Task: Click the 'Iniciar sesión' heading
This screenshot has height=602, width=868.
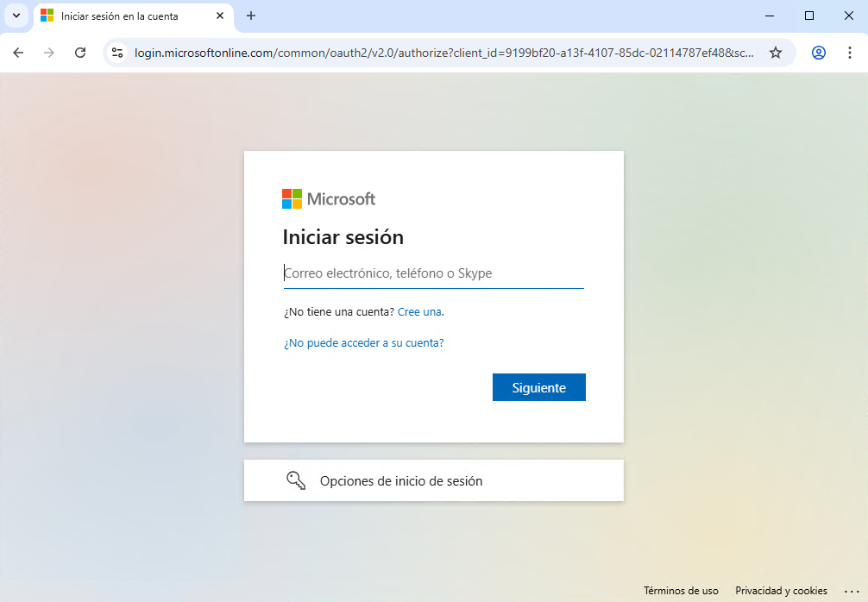Action: pos(343,237)
